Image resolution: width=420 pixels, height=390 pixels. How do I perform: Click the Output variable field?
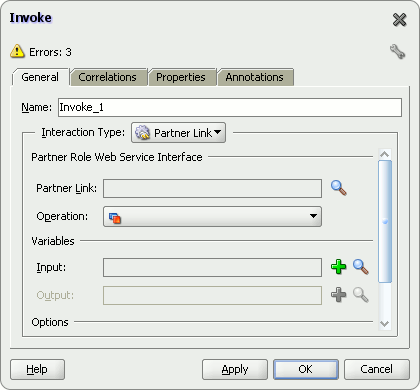[x=212, y=295]
